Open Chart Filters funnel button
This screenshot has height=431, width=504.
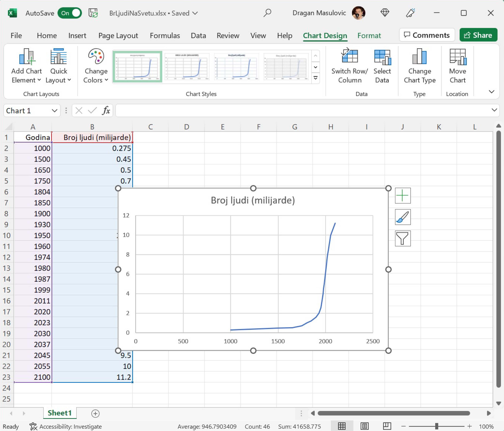403,238
